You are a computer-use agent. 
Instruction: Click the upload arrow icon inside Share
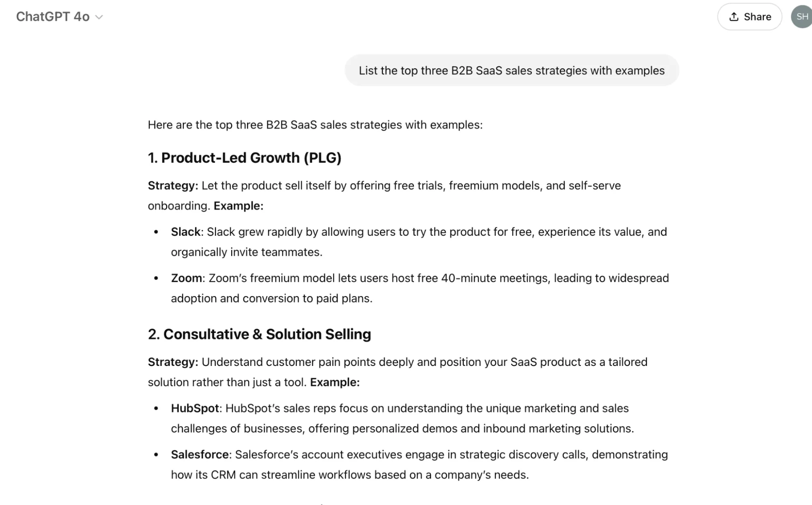coord(734,17)
